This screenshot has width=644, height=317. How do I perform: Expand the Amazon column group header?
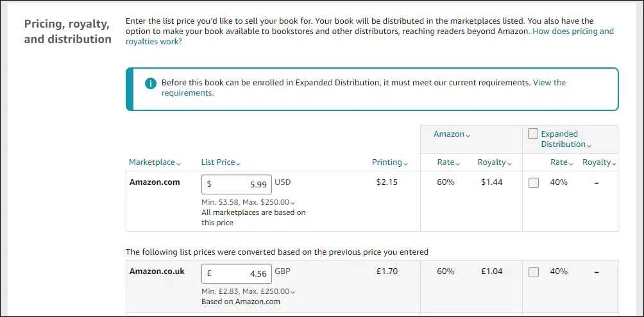pos(452,134)
